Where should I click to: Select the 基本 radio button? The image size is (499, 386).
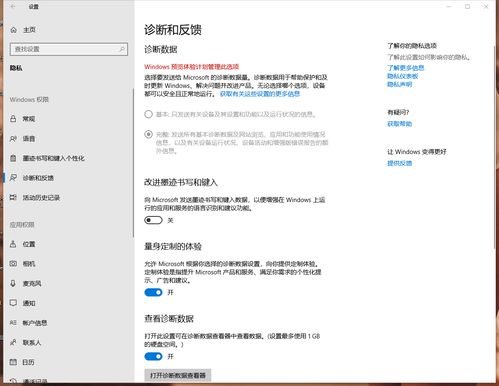pyautogui.click(x=148, y=114)
